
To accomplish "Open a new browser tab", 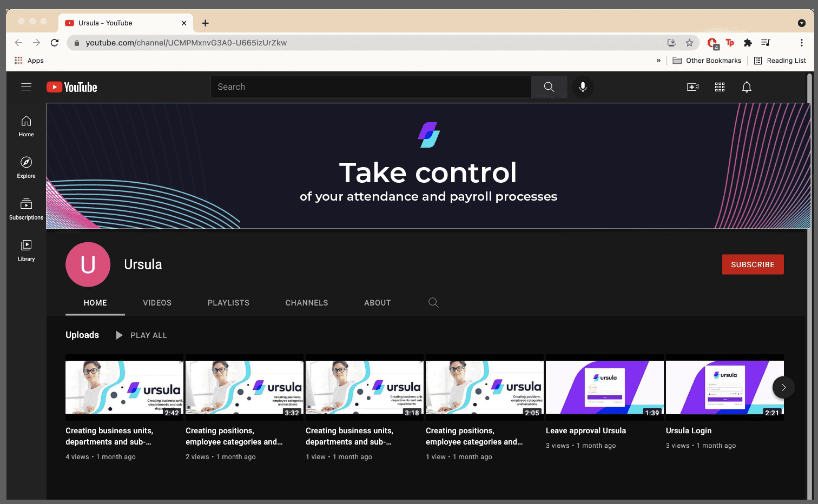I will tap(205, 23).
